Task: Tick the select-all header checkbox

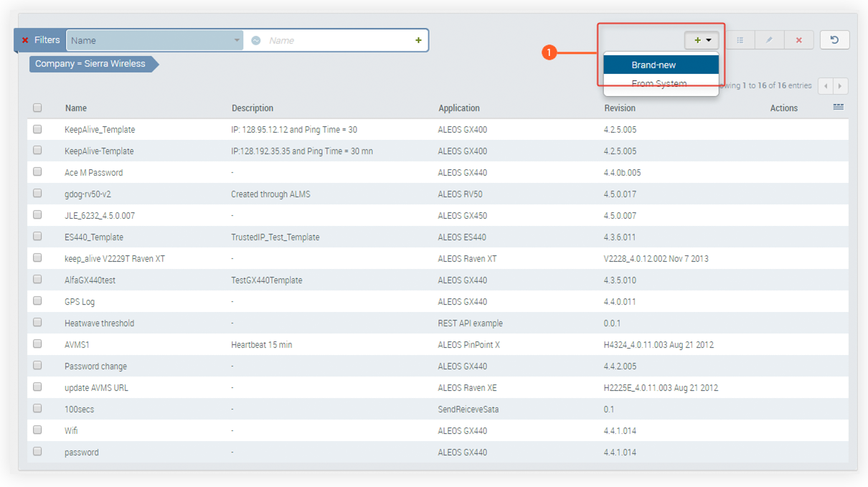Action: click(37, 108)
